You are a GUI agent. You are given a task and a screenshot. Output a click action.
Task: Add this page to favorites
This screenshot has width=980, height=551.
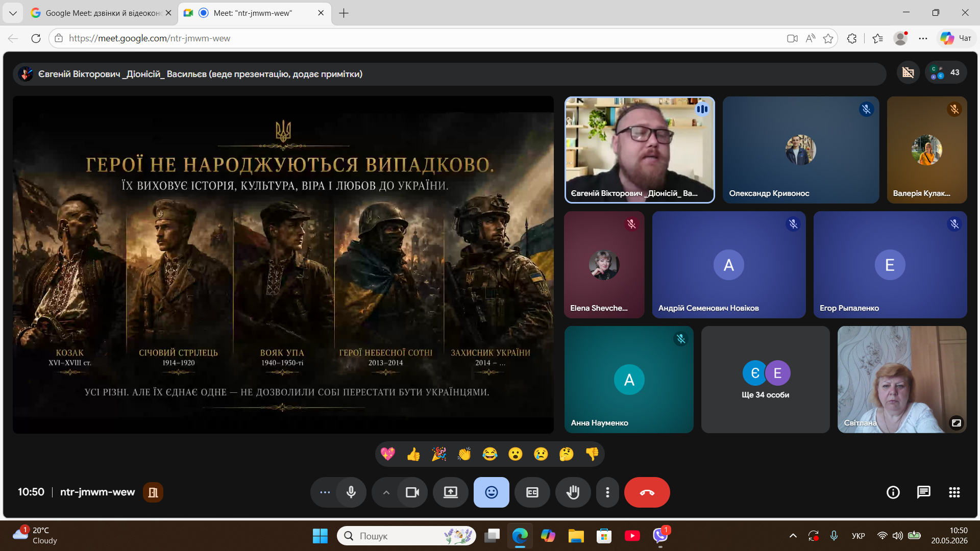pyautogui.click(x=828, y=38)
